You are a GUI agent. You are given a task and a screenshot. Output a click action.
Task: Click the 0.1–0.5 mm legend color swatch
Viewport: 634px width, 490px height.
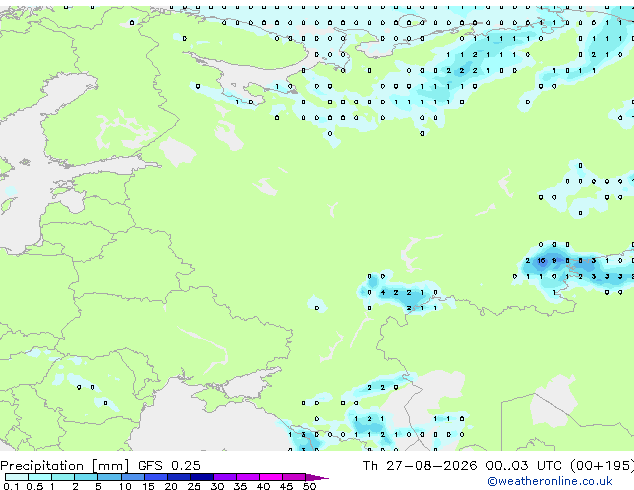pos(17,477)
